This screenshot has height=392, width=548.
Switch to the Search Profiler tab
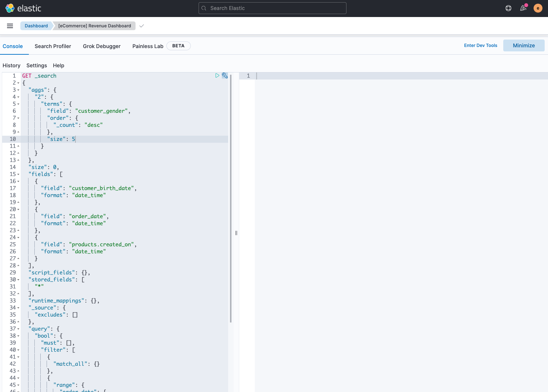click(x=53, y=46)
